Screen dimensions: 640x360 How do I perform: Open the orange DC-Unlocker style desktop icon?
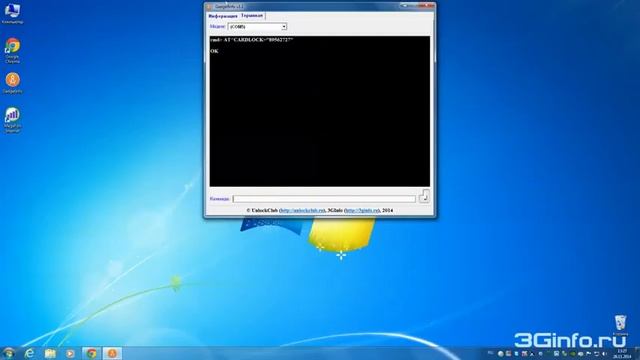pos(13,82)
